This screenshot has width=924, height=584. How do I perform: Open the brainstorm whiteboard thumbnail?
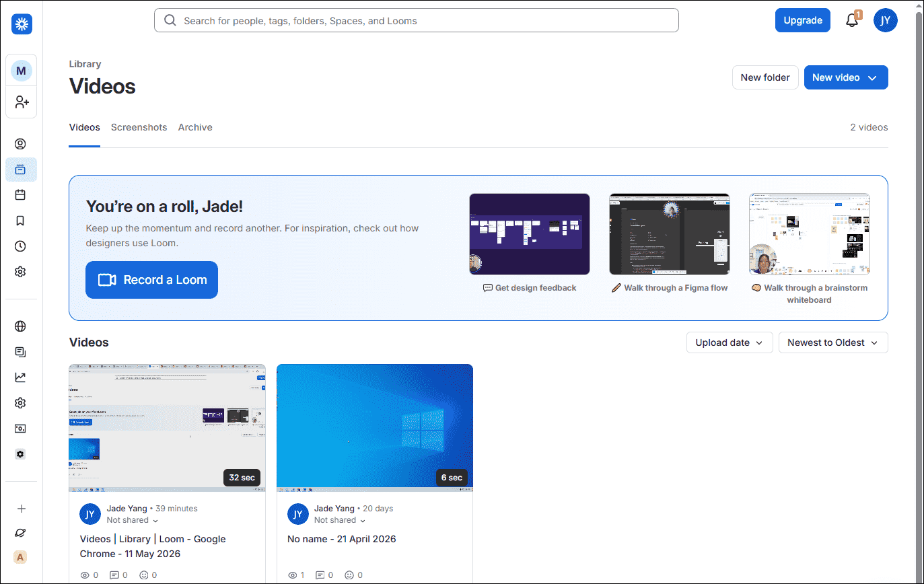click(810, 234)
